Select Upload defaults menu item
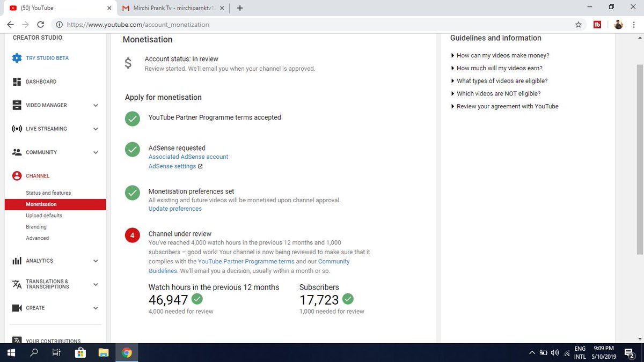 44,216
